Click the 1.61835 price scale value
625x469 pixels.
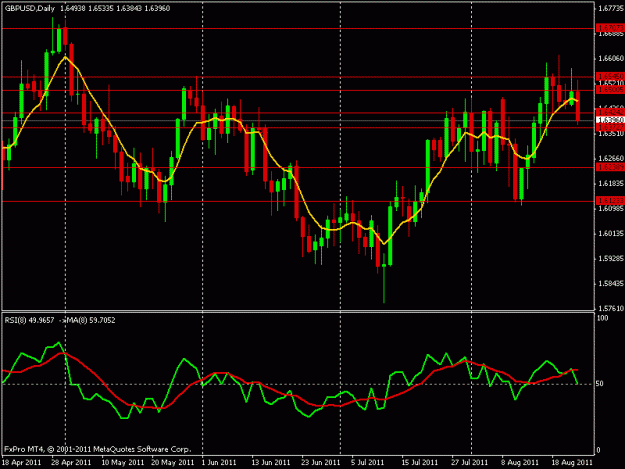(611, 184)
